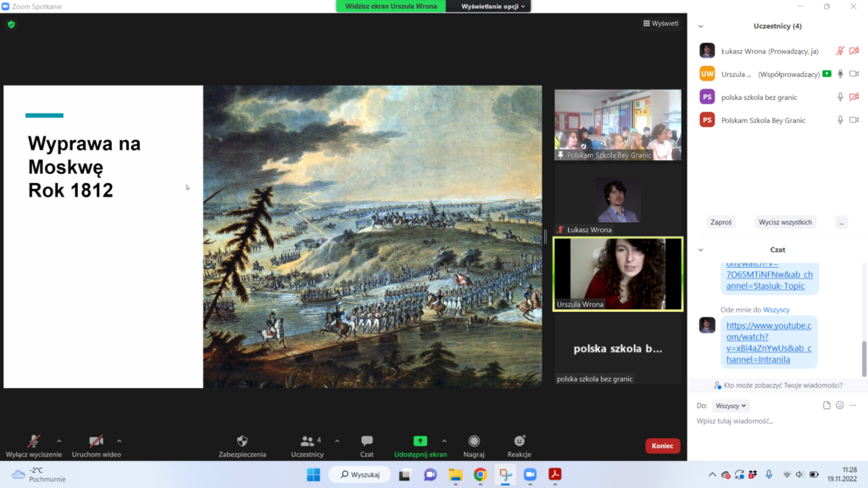Start recording with the Nagraj icon
868x488 pixels.
pyautogui.click(x=474, y=441)
